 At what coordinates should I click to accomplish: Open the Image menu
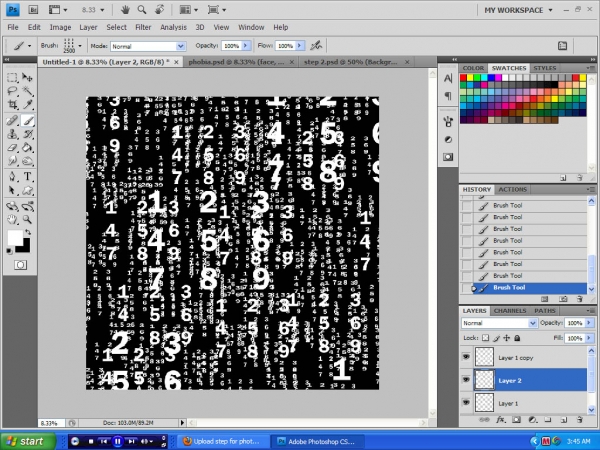tap(60, 28)
